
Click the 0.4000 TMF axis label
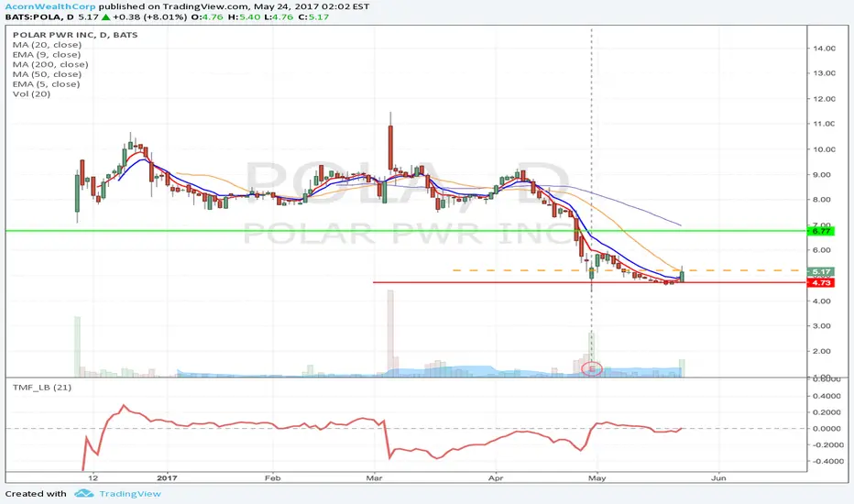coord(827,396)
